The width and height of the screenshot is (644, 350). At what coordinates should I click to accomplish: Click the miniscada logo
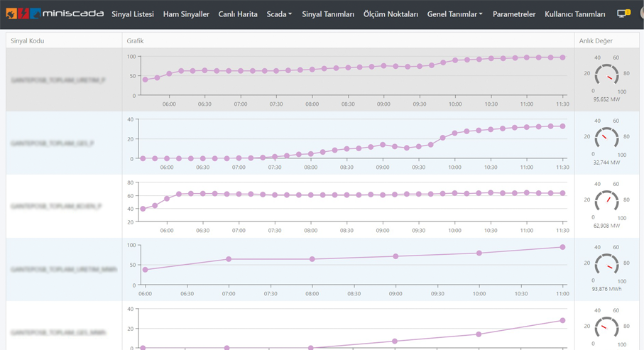[x=55, y=13]
